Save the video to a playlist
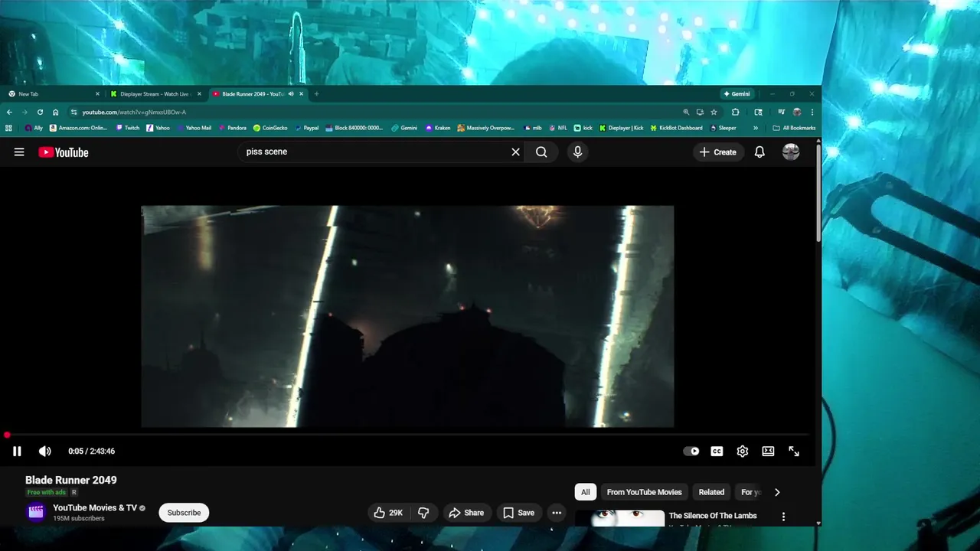The height and width of the screenshot is (551, 980). point(518,513)
